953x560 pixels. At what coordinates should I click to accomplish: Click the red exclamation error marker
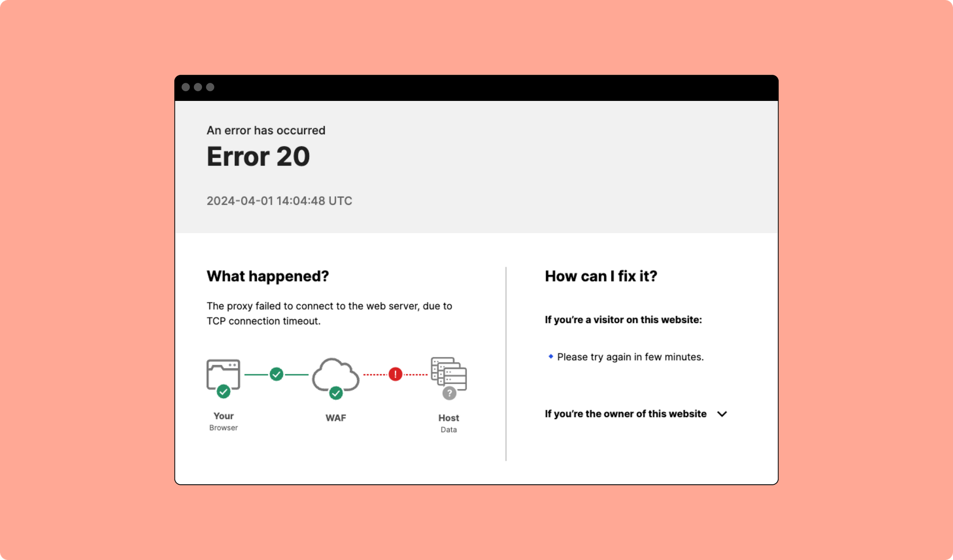[395, 374]
